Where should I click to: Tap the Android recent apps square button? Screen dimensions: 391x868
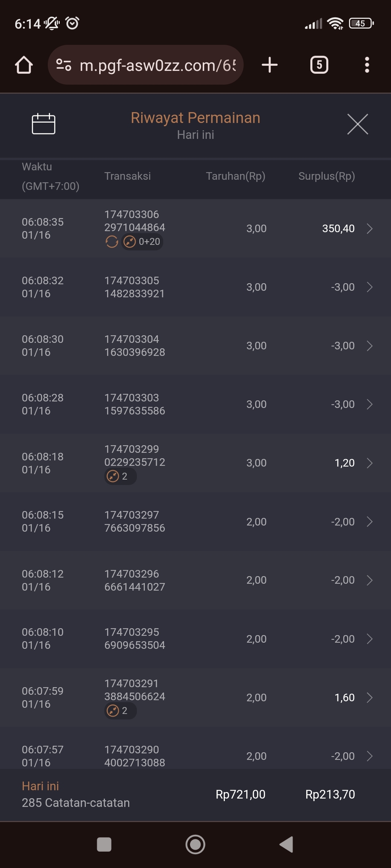point(104,844)
